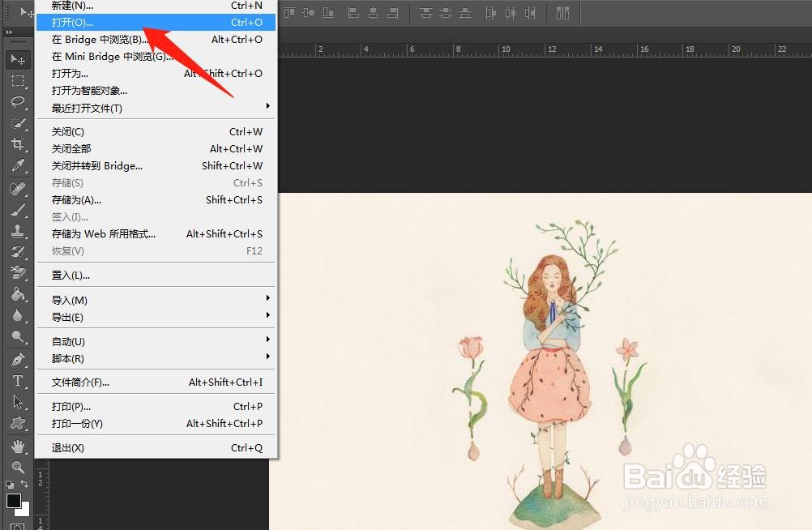
Task: Click Distribute top edges icon
Action: [425, 12]
